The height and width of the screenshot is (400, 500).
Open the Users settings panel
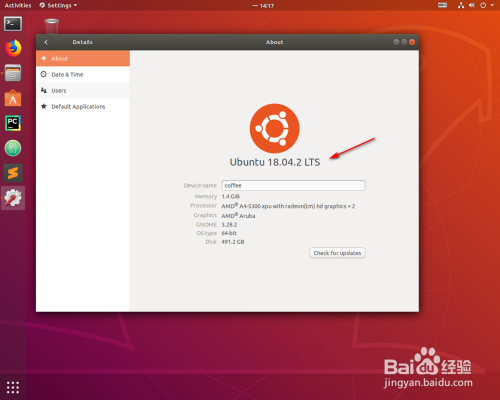(x=83, y=90)
